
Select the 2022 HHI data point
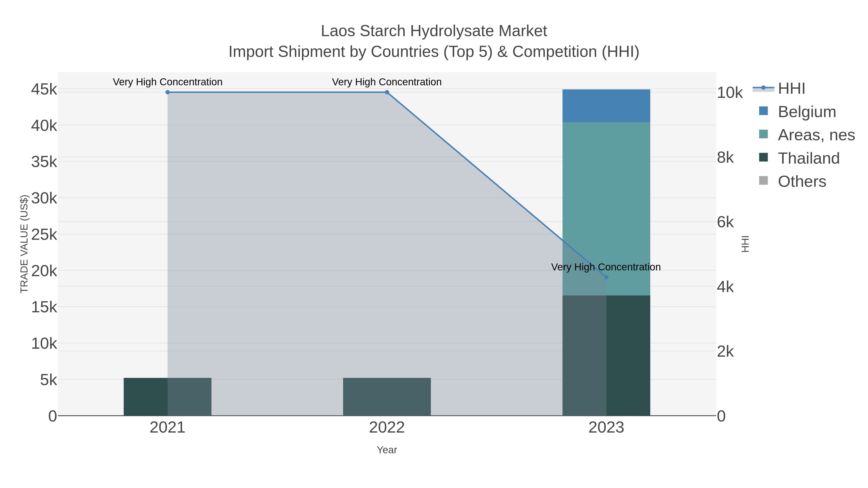click(x=387, y=92)
